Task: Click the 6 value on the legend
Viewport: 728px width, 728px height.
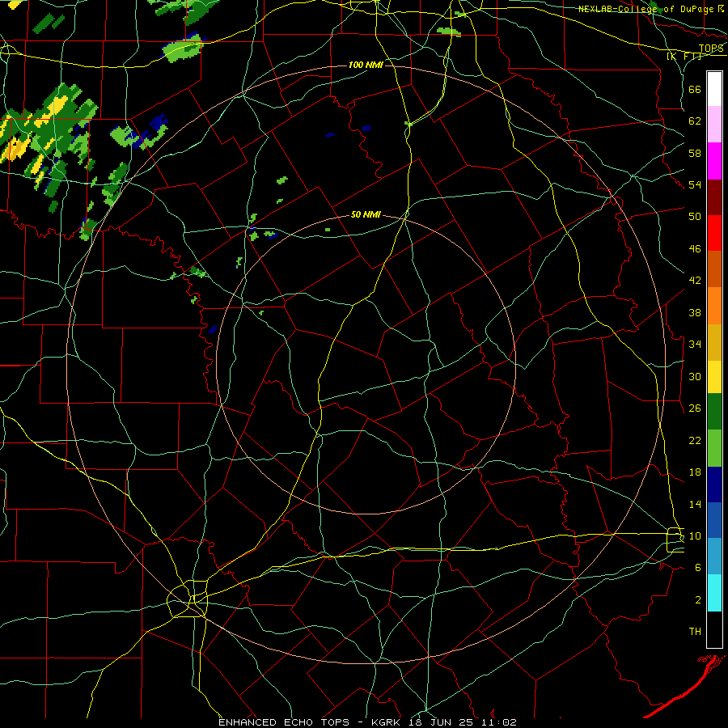Action: (697, 568)
